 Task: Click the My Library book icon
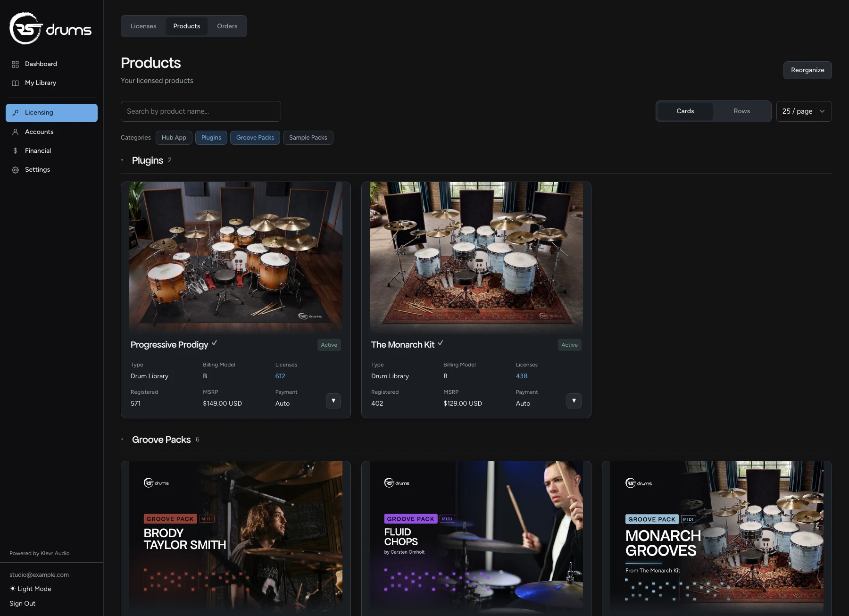click(x=15, y=83)
